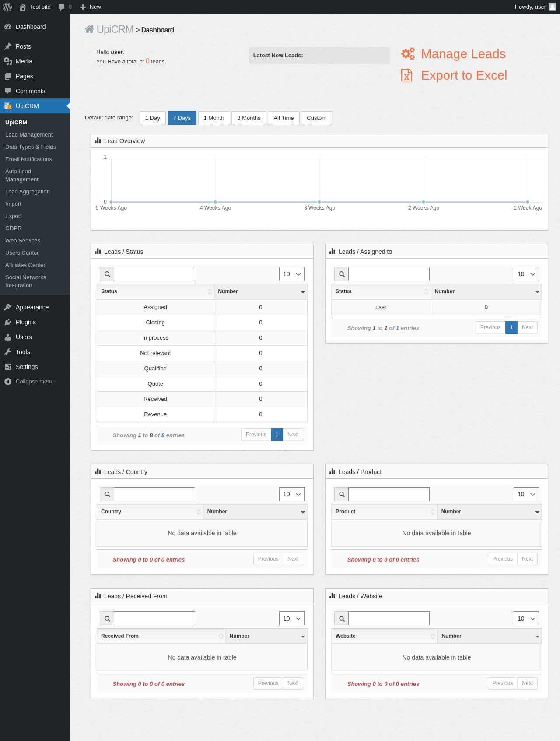The image size is (560, 741).
Task: Sort Leads / Website table by Number column
Action: tap(490, 636)
